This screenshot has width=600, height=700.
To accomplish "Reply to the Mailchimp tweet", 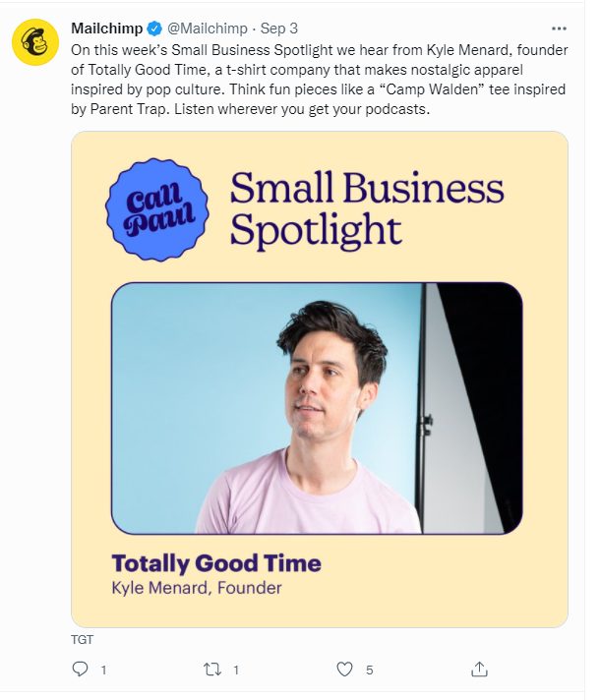I will click(81, 670).
